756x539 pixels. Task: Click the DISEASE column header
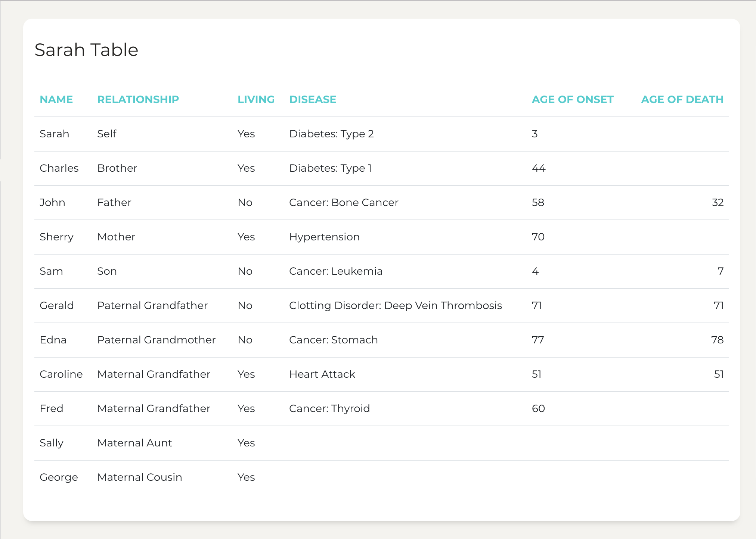[313, 99]
